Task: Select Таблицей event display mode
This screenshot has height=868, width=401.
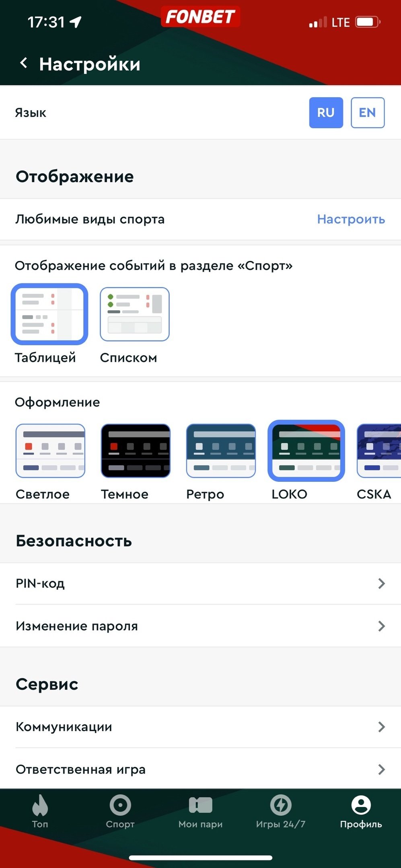Action: [49, 314]
